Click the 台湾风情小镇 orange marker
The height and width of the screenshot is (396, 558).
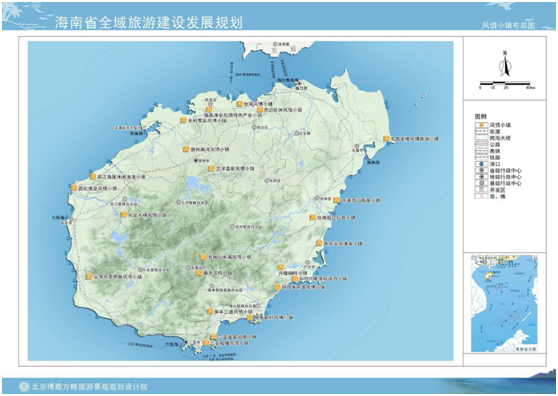point(239,104)
